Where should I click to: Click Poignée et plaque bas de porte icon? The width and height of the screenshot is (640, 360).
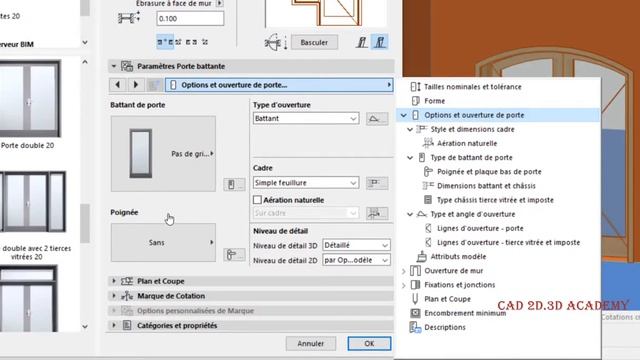(x=428, y=171)
